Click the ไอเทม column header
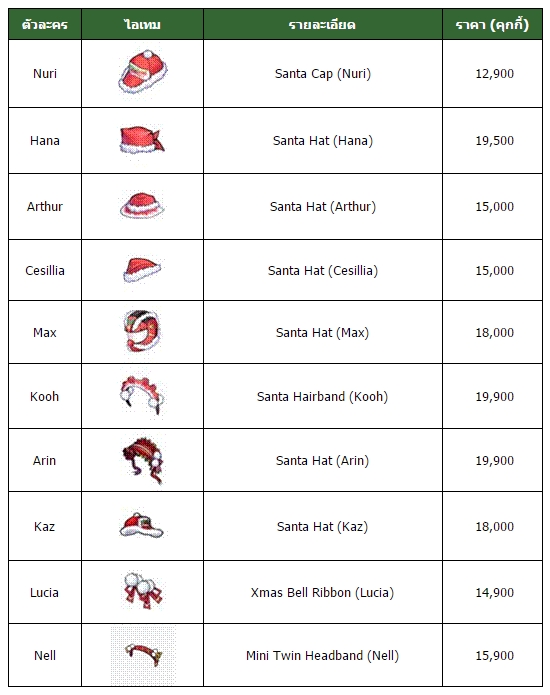 coord(142,24)
